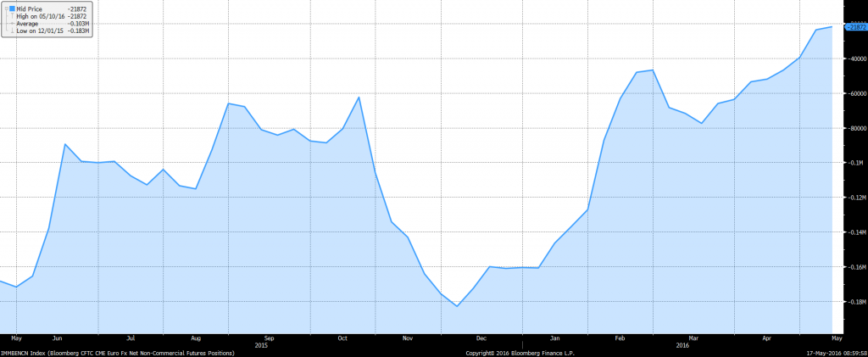Click 'High on 05/10/16' legend entry
This screenshot has width=868, height=357.
click(41, 17)
